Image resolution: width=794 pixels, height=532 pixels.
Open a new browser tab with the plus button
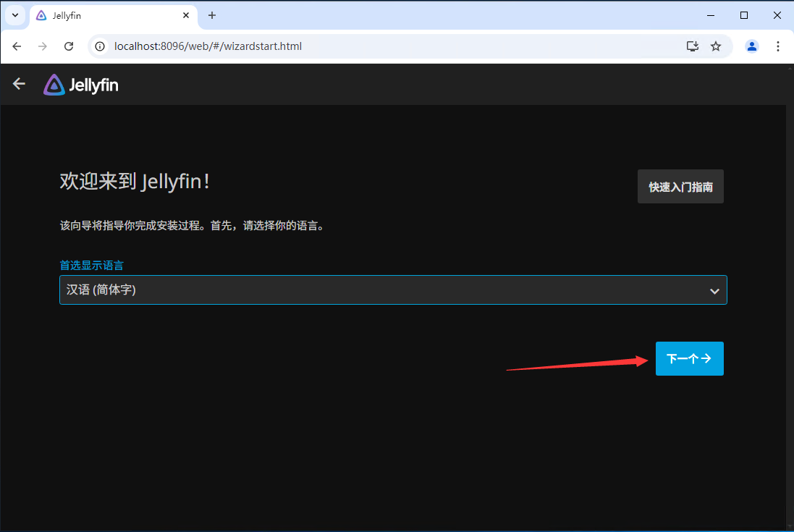tap(211, 15)
